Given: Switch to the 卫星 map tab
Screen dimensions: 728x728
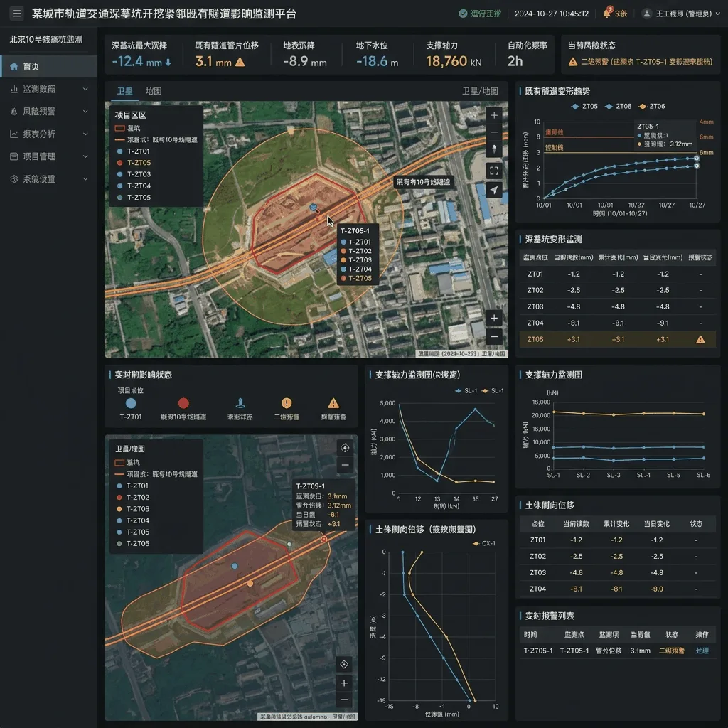Looking at the screenshot, I should pos(124,91).
